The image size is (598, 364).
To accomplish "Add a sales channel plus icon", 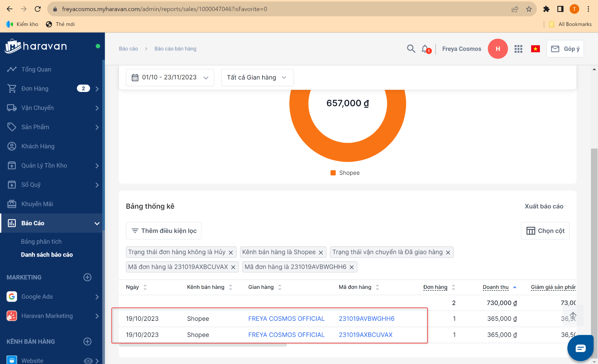I will [87, 342].
